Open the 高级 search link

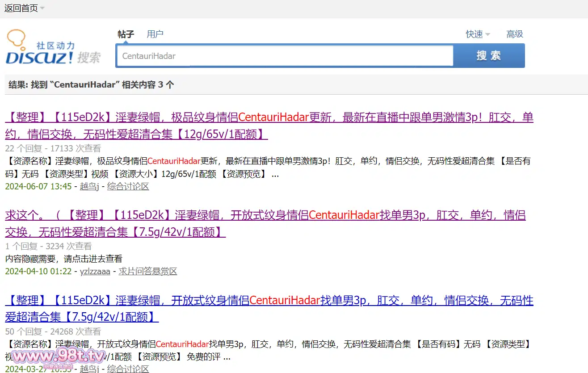[515, 34]
